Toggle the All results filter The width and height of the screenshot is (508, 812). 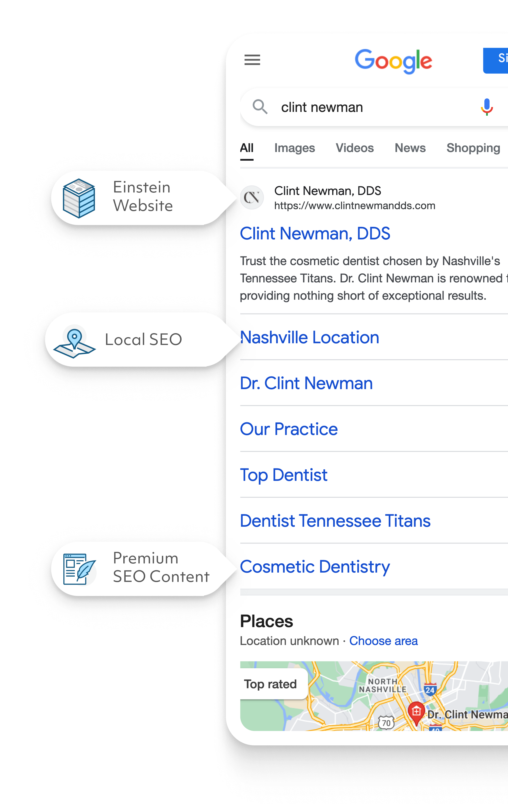pyautogui.click(x=247, y=148)
